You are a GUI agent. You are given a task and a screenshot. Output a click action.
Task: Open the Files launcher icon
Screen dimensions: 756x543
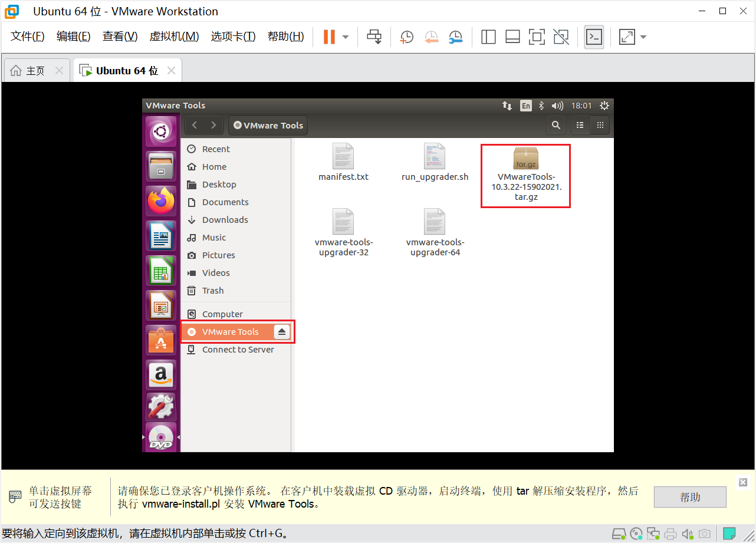point(161,166)
